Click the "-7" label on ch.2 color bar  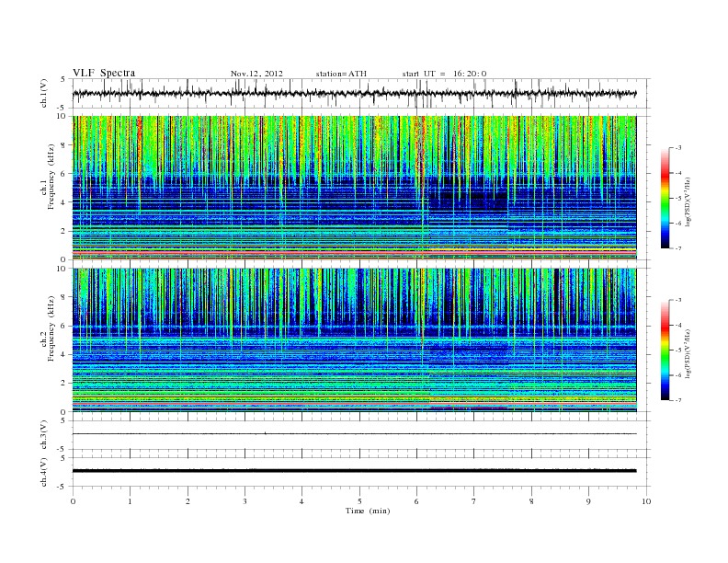(x=678, y=400)
